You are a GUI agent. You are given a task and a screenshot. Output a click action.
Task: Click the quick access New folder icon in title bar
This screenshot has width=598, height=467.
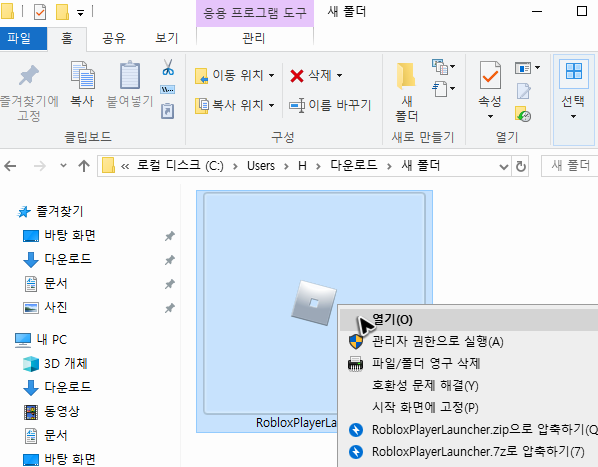point(62,12)
